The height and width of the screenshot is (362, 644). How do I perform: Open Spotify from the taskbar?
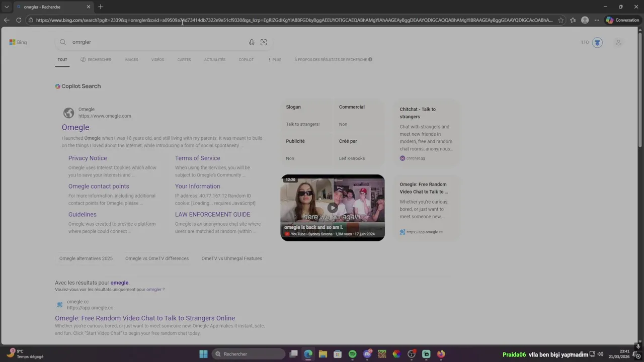coord(352,354)
